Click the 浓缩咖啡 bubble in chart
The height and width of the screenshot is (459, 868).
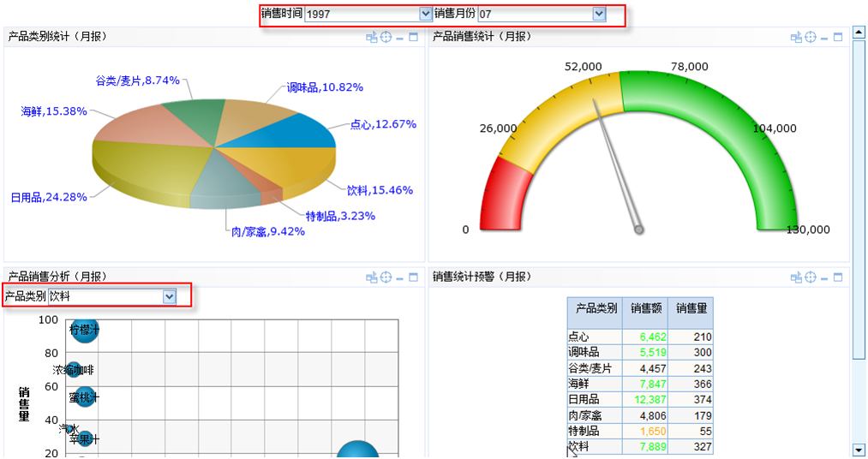73,370
